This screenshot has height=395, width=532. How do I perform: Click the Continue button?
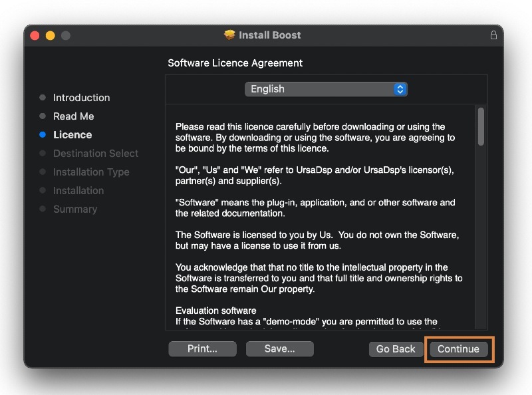[458, 349]
